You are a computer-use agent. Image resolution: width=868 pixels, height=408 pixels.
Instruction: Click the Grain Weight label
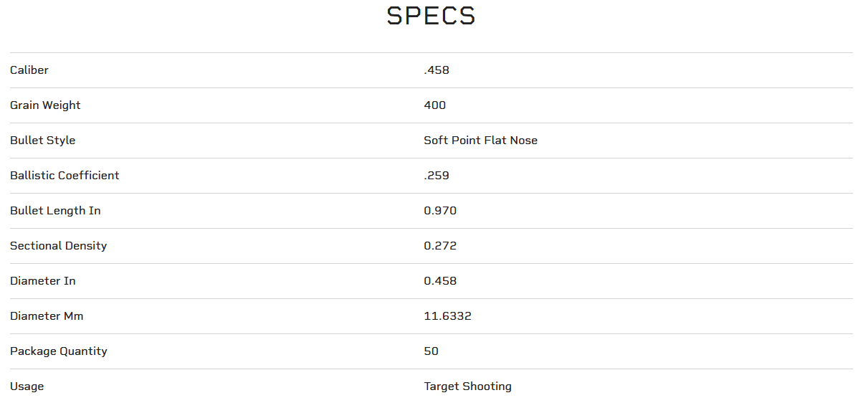(x=45, y=105)
